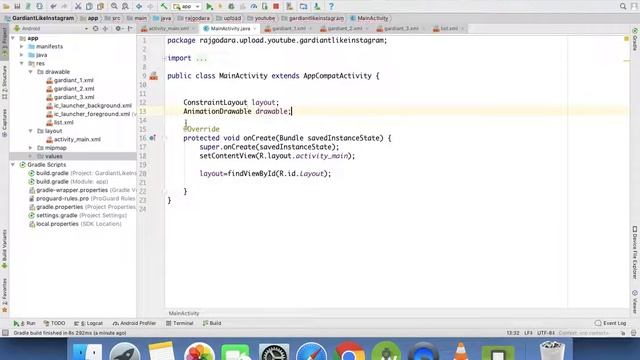Select the MainActivity.java editor tab

click(230, 29)
